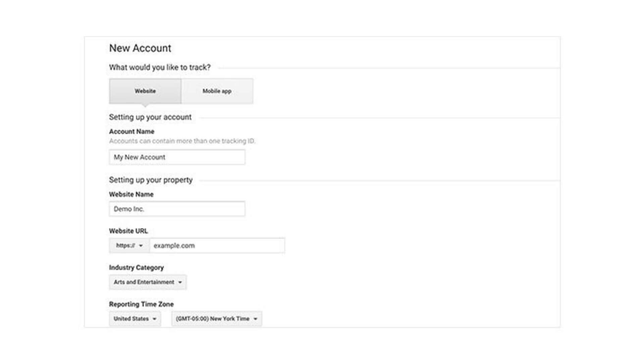Click the Website Name label
Screen dimensions: 644x362
click(x=131, y=194)
